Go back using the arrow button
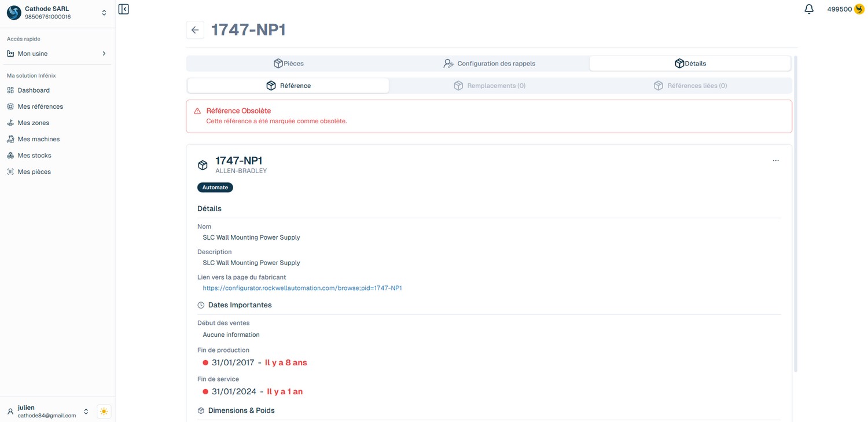 [x=195, y=30]
